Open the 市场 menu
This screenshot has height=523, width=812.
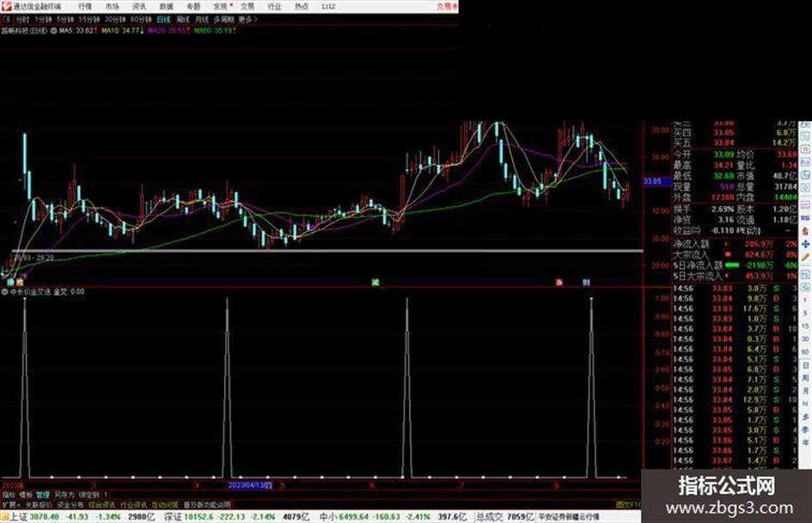tap(112, 6)
